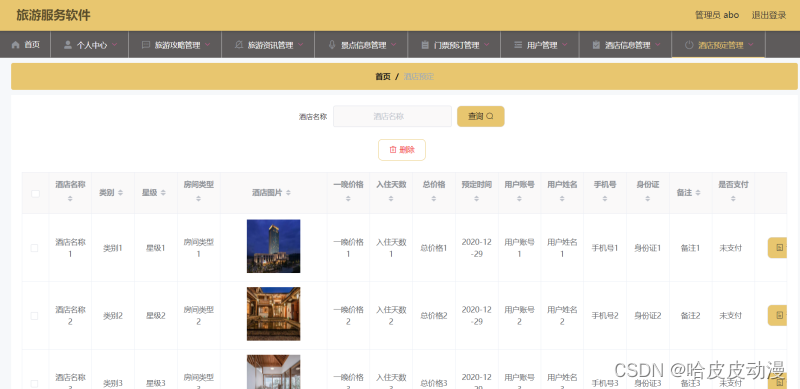Image resolution: width=800 pixels, height=389 pixels.
Task: Sort by 预定时间 column arrows
Action: tap(477, 199)
